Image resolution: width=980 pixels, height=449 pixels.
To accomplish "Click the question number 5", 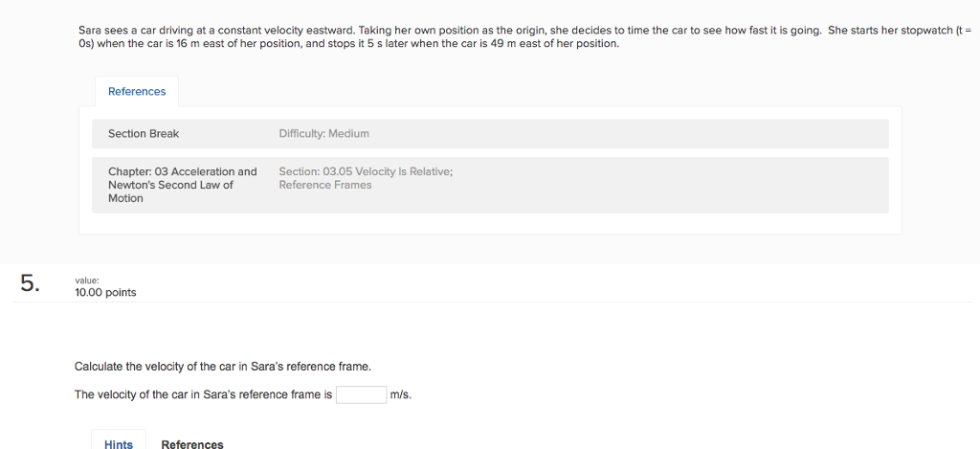I will tap(30, 282).
